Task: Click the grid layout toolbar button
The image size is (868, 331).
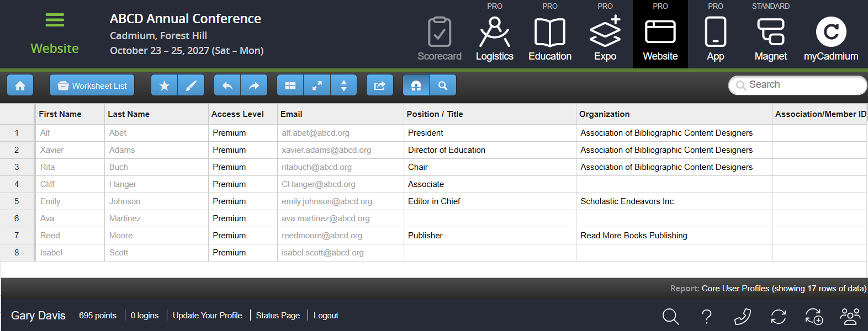Action: pos(290,86)
